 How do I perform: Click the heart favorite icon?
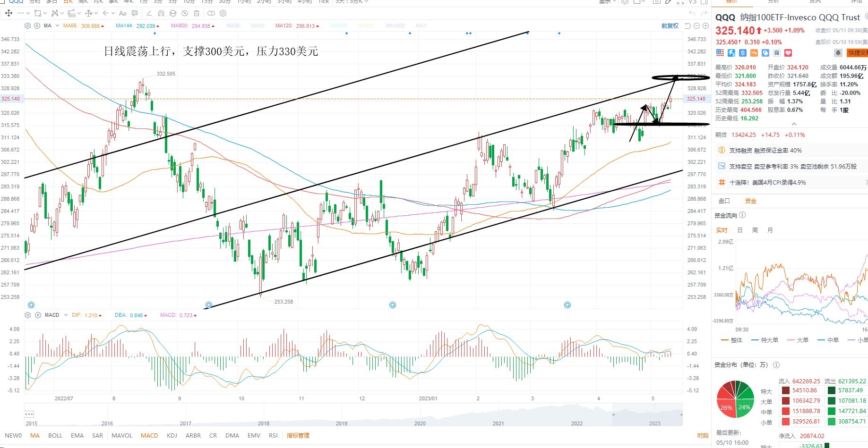coord(788,53)
